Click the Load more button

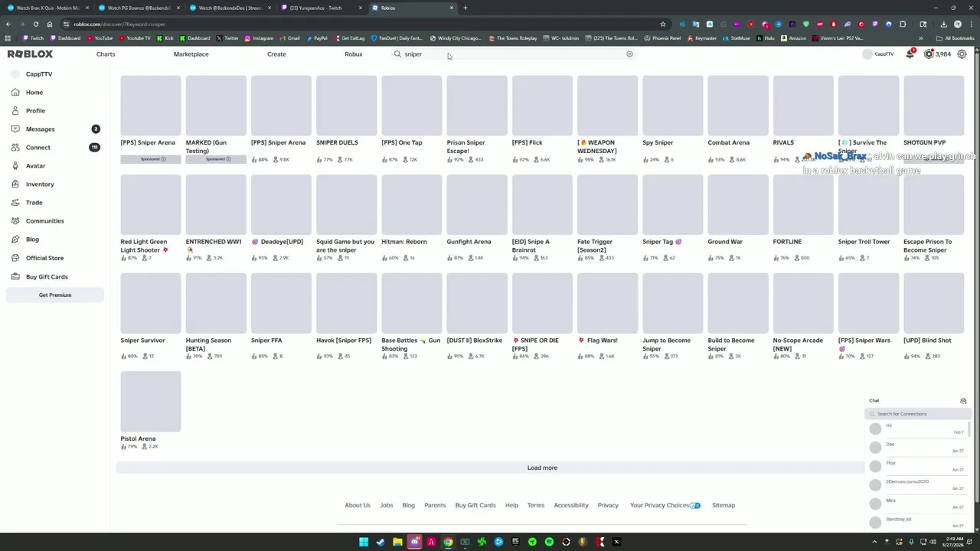point(542,468)
